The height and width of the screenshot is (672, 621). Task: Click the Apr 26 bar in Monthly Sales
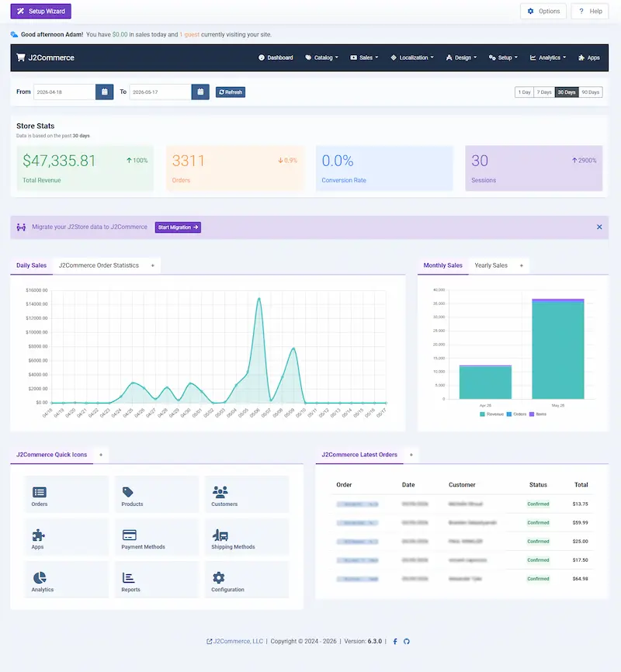(x=485, y=382)
